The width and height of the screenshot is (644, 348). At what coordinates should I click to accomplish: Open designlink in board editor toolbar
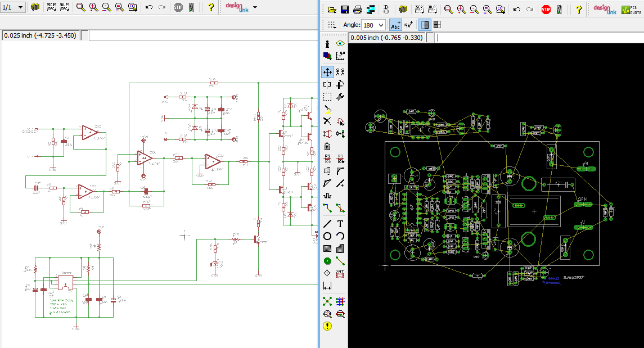pyautogui.click(x=605, y=10)
